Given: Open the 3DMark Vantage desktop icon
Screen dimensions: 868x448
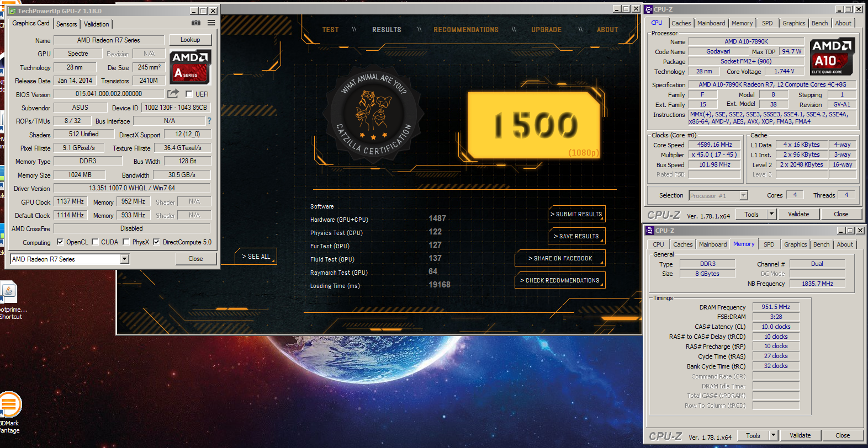Looking at the screenshot, I should (10, 412).
